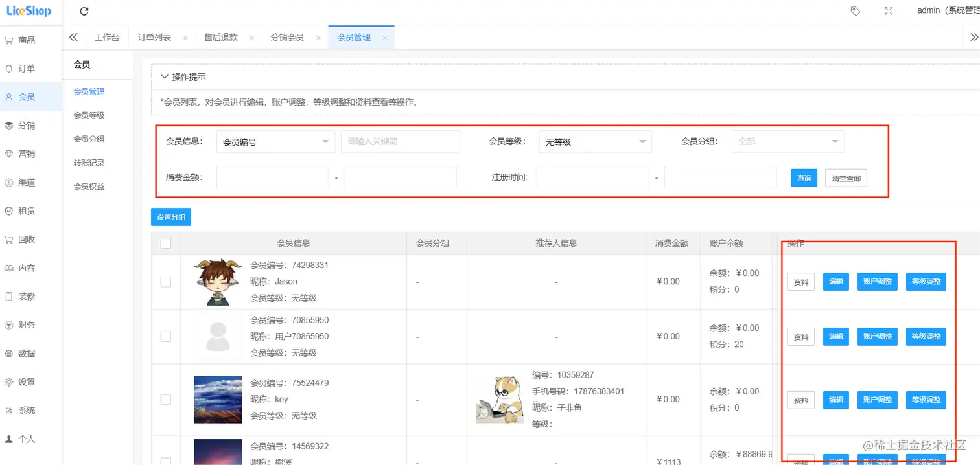Open the 会员分组 dropdown showing 全部
Screen dimensions: 980x465
(x=788, y=141)
